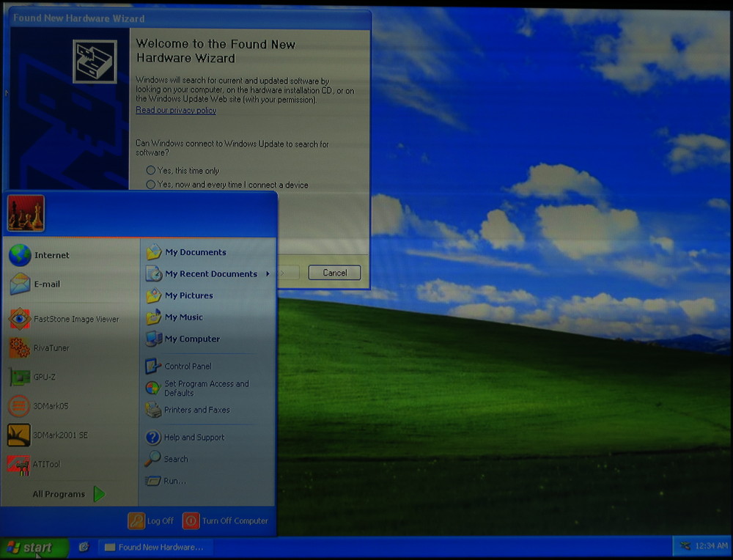Open the 'Read our privacy policy' link
This screenshot has width=733, height=560.
point(176,111)
